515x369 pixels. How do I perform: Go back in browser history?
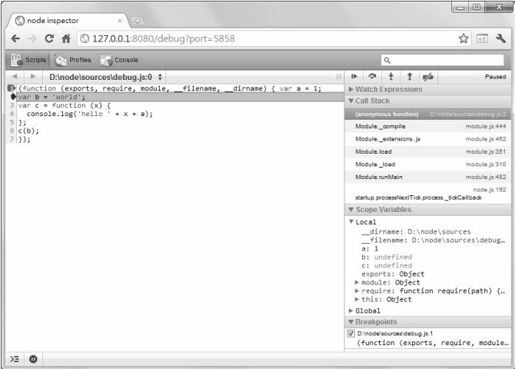click(x=15, y=39)
